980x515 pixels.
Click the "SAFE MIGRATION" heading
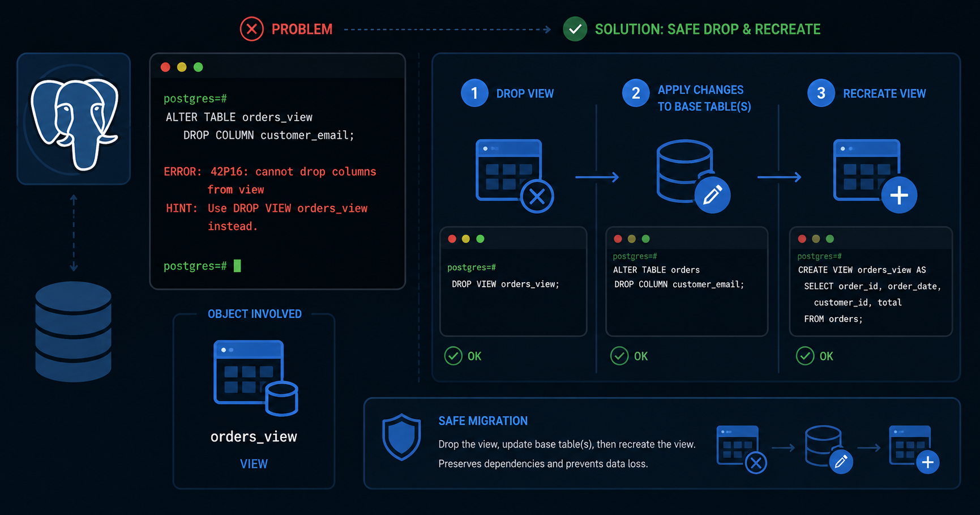pos(483,421)
